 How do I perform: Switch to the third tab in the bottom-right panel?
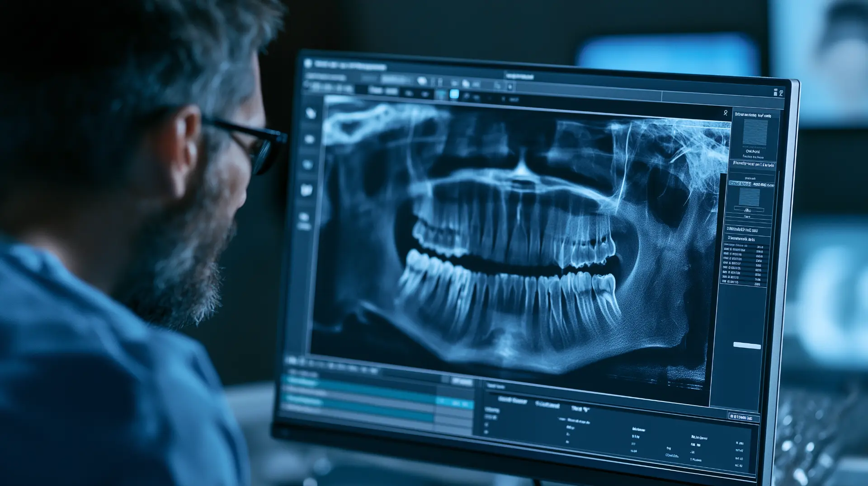coord(580,409)
